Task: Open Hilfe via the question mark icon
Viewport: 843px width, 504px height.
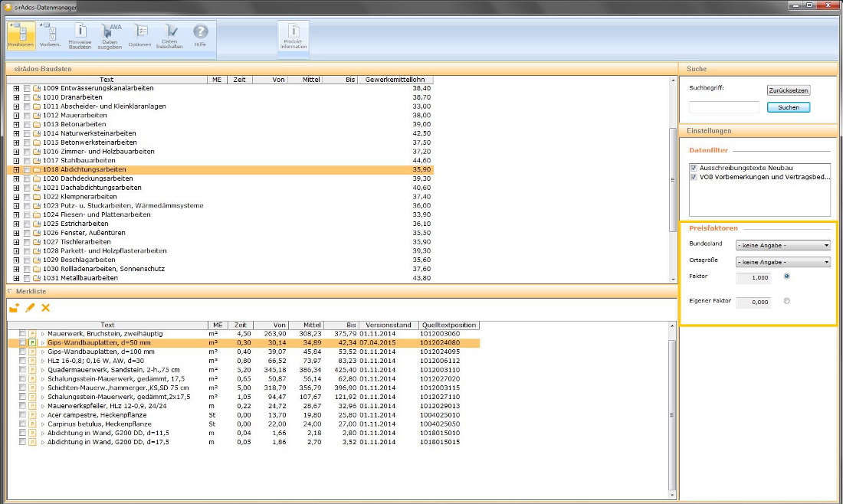Action: (200, 36)
